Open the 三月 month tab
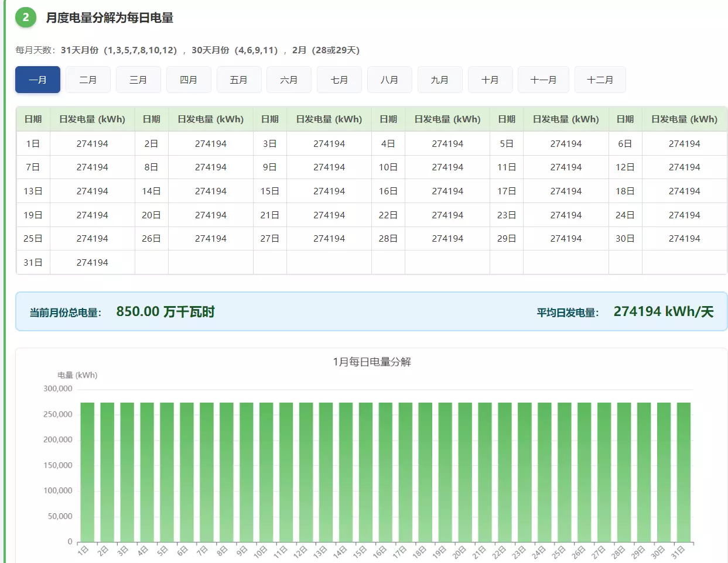The height and width of the screenshot is (563, 728). coord(138,80)
